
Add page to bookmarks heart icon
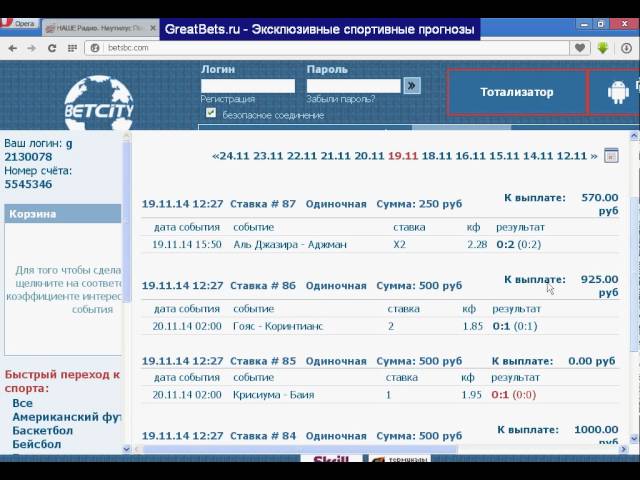coord(580,48)
